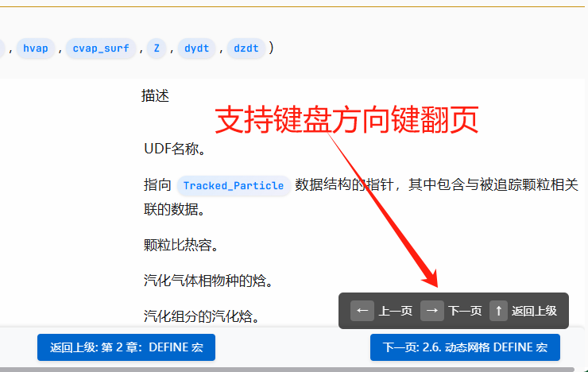Viewport: 588px width, 372px height.
Task: Click the text 汽化气体相物种的焓。
Action: click(x=208, y=281)
